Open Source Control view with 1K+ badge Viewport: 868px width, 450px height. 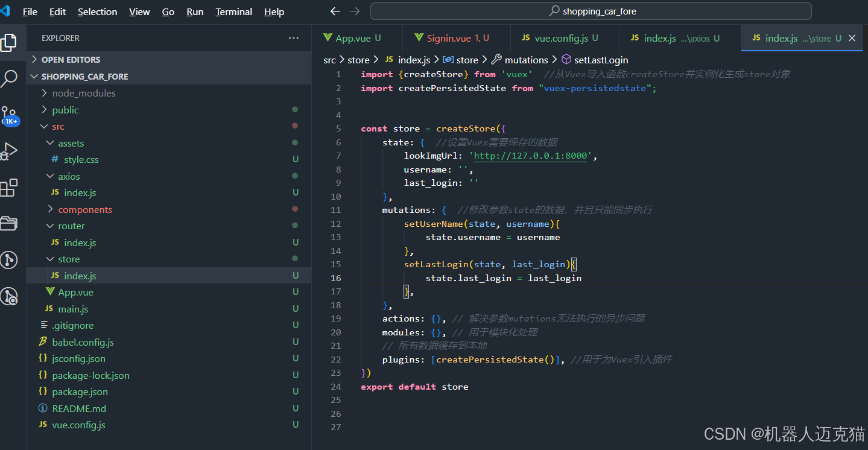pos(10,115)
